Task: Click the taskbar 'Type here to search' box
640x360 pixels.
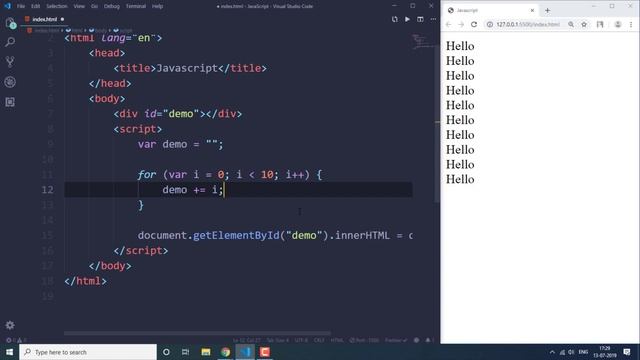Action: 88,352
